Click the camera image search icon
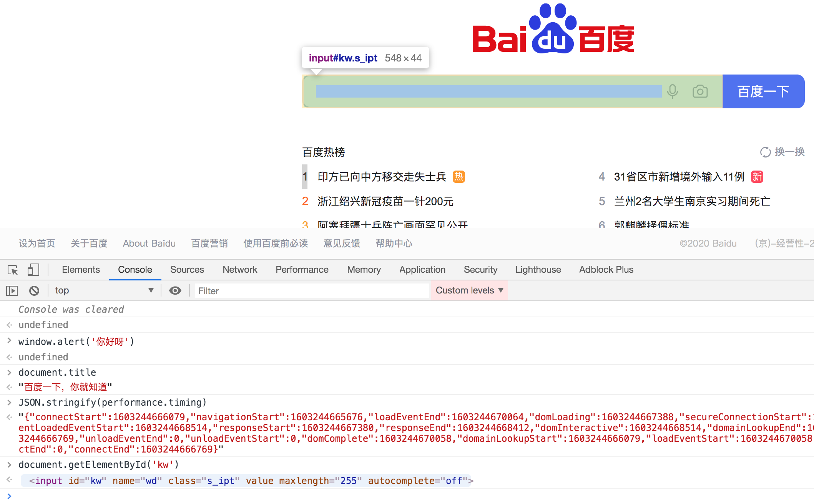814x504 pixels. click(700, 91)
